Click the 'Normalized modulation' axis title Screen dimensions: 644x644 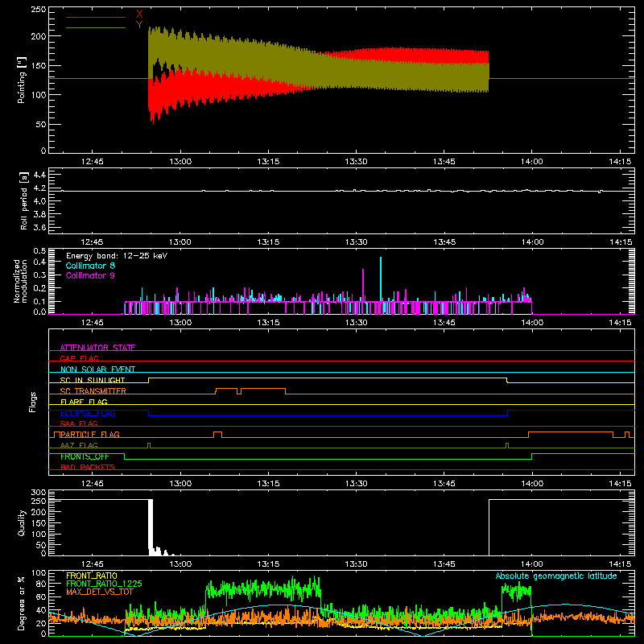coord(20,281)
